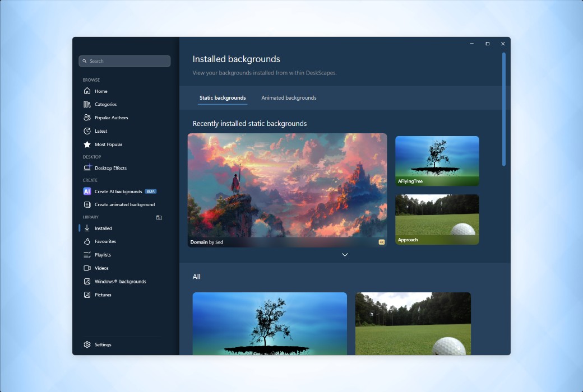Click inside the Search input field

click(124, 61)
